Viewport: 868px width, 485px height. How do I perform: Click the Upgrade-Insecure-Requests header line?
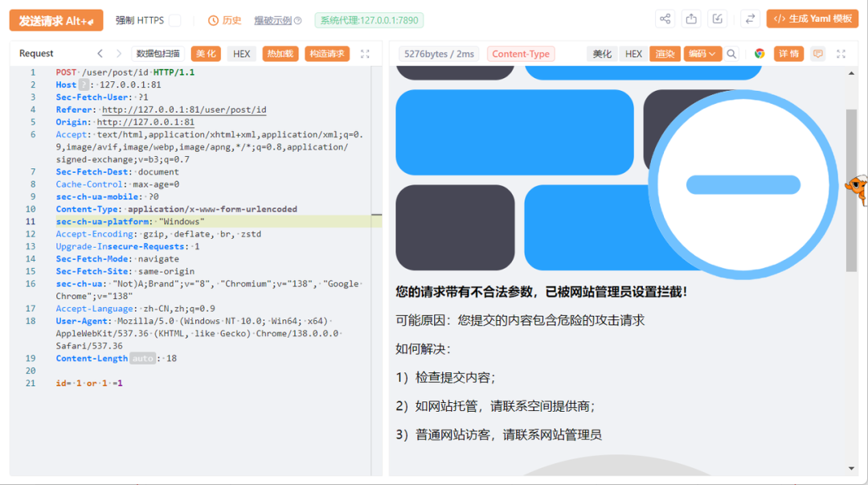pyautogui.click(x=128, y=247)
